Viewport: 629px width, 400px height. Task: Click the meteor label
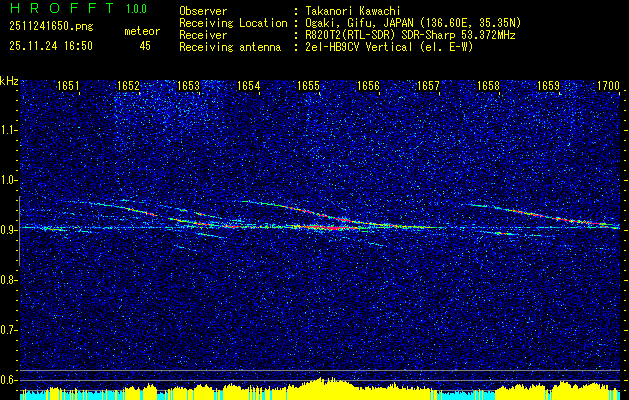[142, 31]
